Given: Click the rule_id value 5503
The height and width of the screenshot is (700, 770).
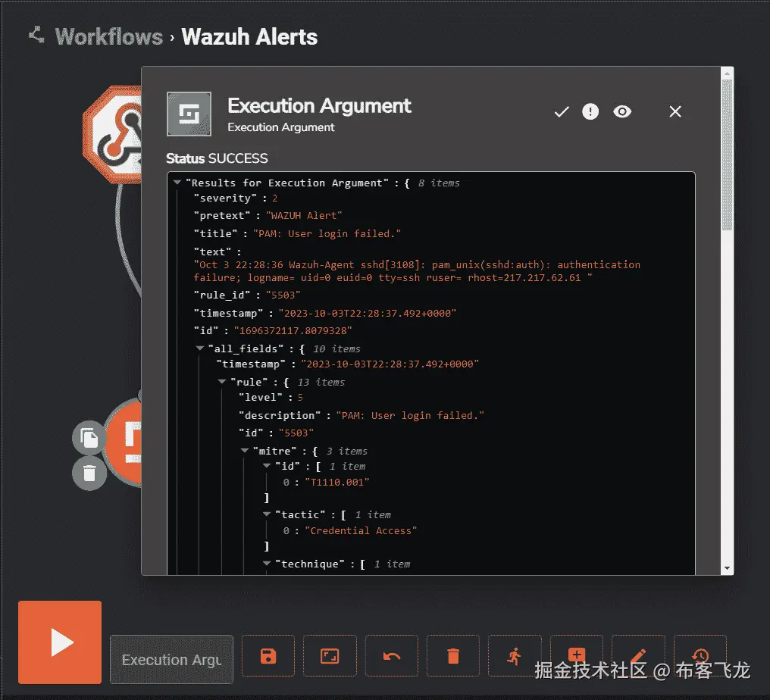Looking at the screenshot, I should point(283,295).
